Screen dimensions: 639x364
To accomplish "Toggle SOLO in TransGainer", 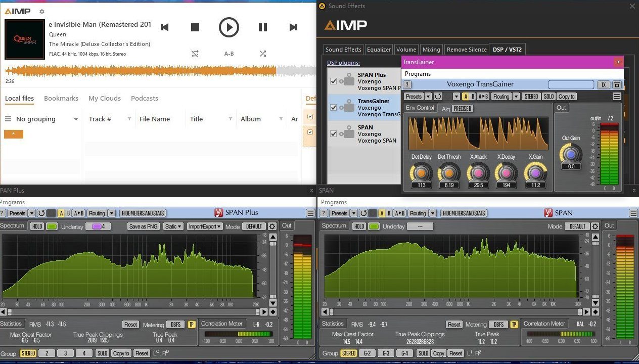I will tap(549, 97).
